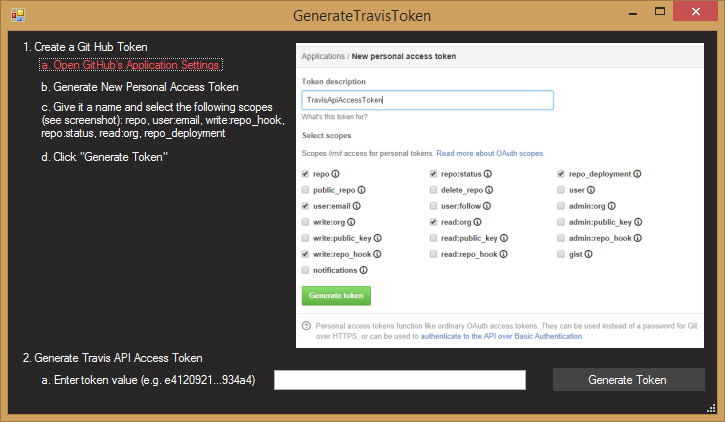Image resolution: width=725 pixels, height=422 pixels.
Task: Open GitHub's Application Settings link
Action: coord(131,66)
